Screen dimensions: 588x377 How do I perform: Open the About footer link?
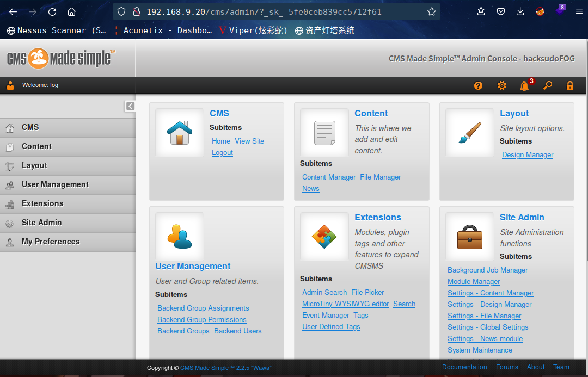pyautogui.click(x=536, y=367)
